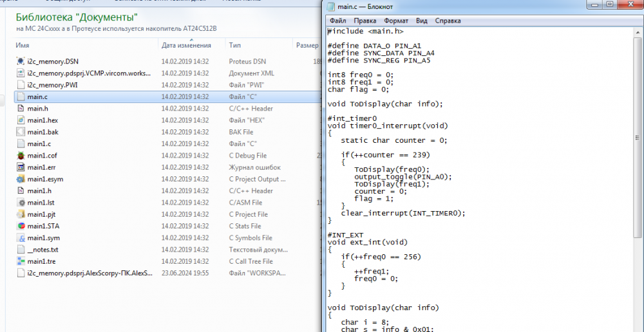Open the Правка menu in Notepad
644x332 pixels.
click(365, 21)
